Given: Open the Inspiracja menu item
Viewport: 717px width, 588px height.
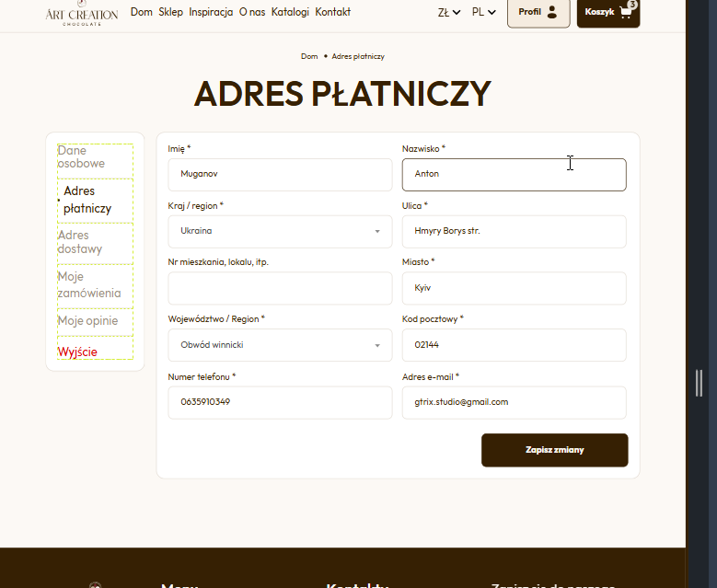Looking at the screenshot, I should coord(211,12).
